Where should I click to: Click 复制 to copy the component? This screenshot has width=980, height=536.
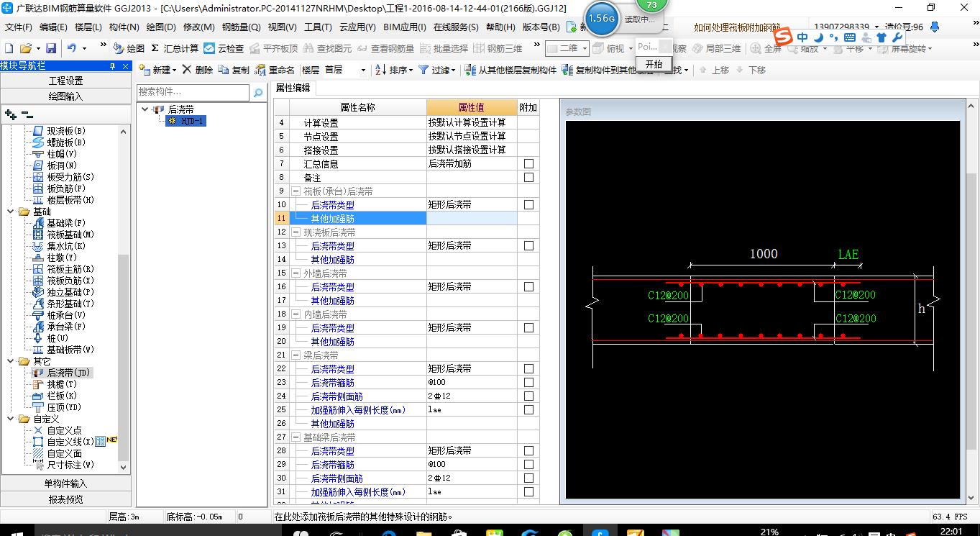[x=234, y=70]
